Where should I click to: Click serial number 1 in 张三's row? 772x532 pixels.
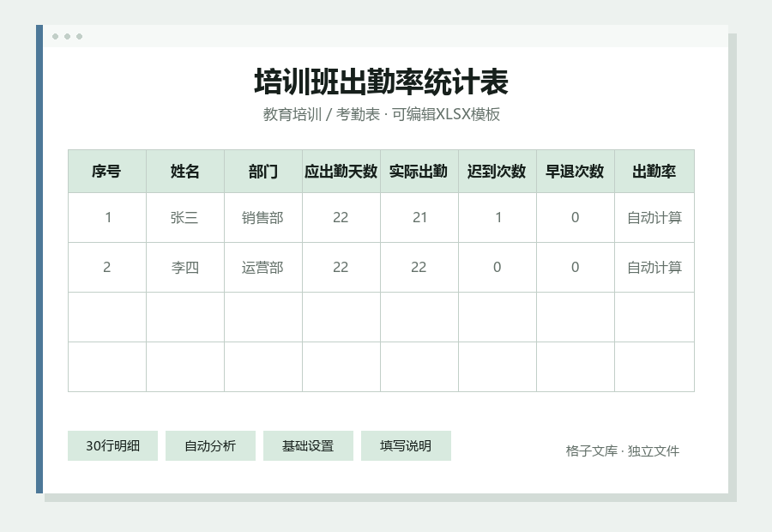107,218
